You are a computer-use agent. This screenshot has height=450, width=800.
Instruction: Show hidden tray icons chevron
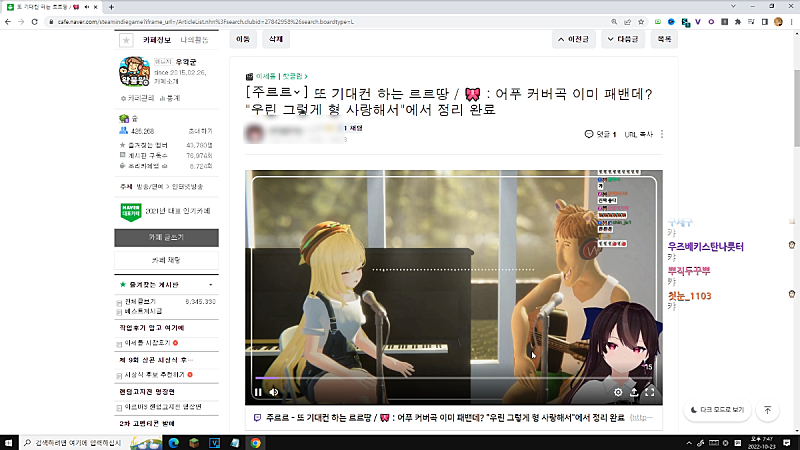point(689,443)
